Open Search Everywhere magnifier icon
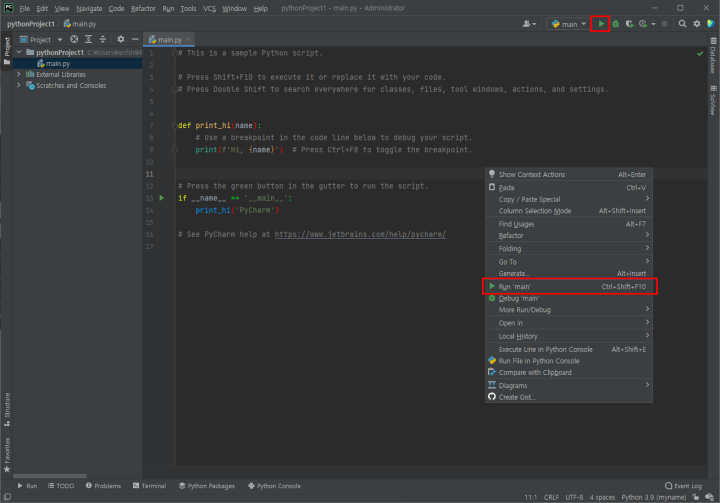720x503 pixels. click(x=682, y=24)
